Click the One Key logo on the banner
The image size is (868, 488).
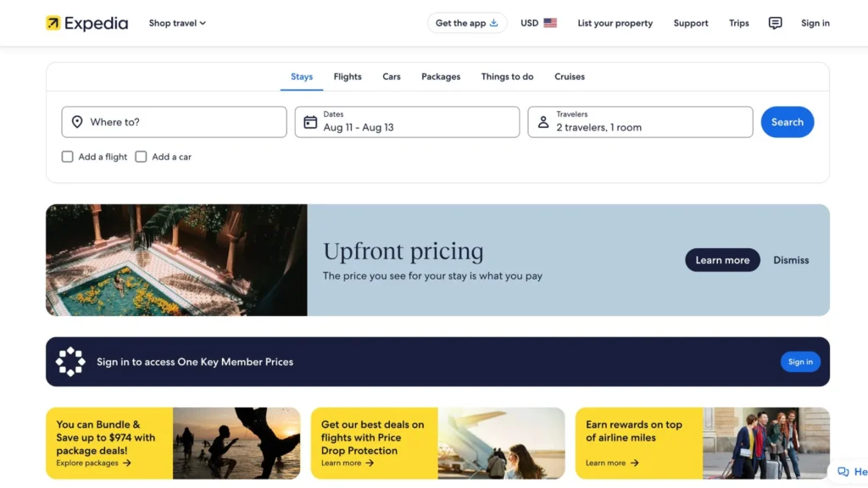point(70,361)
